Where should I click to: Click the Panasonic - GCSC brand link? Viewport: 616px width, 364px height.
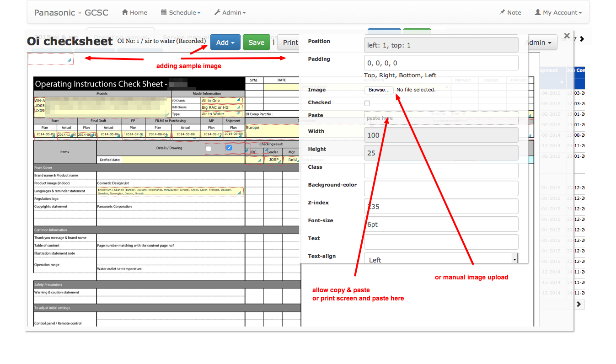(71, 13)
